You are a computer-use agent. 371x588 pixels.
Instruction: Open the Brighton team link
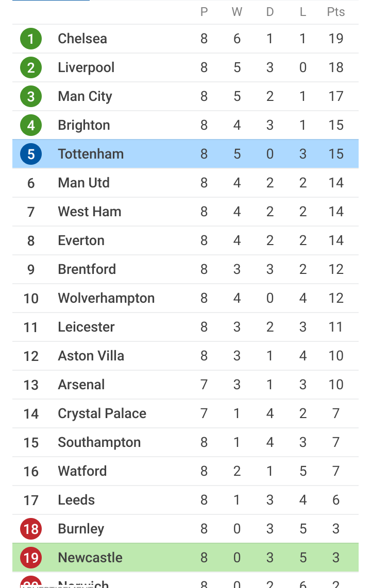click(x=83, y=125)
